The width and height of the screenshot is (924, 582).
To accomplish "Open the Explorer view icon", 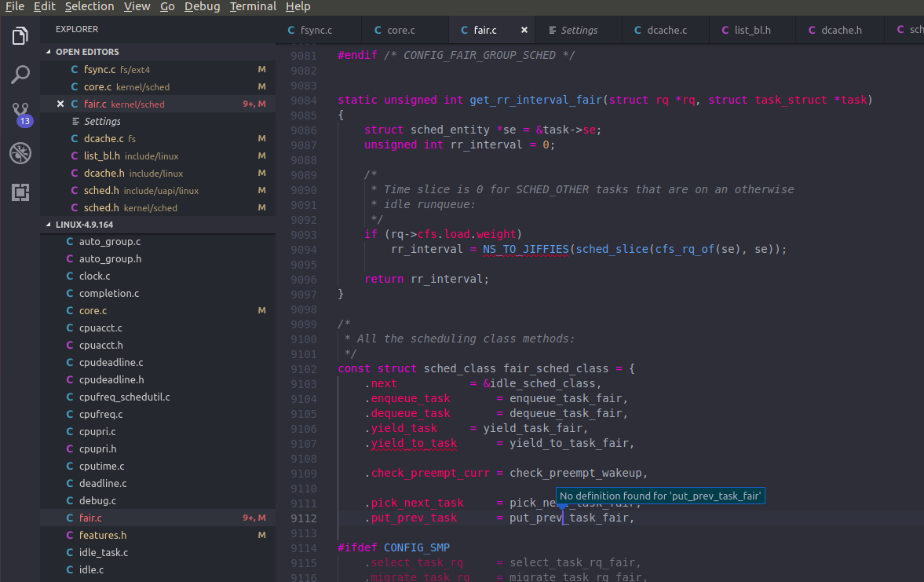I will click(x=20, y=36).
